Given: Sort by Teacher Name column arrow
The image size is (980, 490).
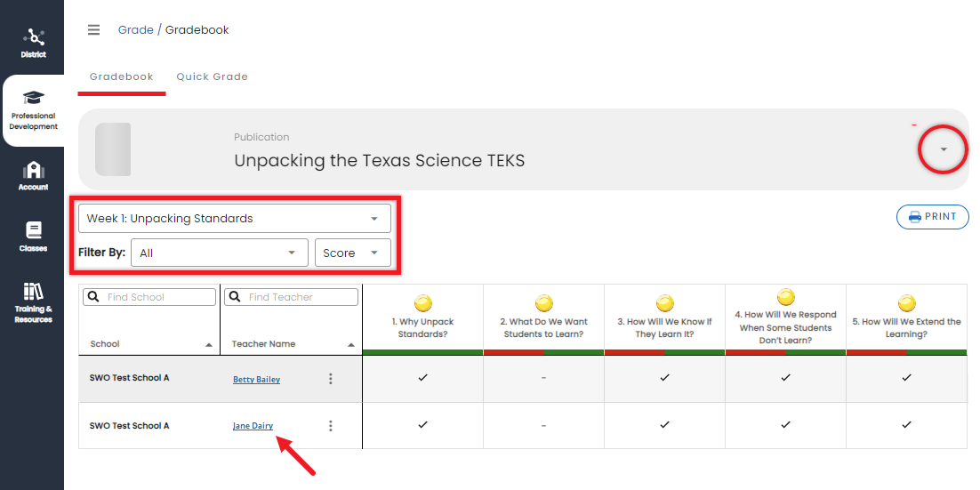Looking at the screenshot, I should pyautogui.click(x=351, y=345).
